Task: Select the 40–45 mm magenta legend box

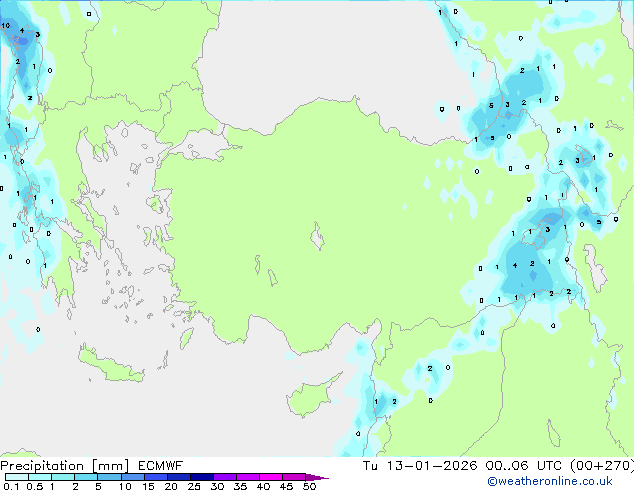Action: (271, 477)
